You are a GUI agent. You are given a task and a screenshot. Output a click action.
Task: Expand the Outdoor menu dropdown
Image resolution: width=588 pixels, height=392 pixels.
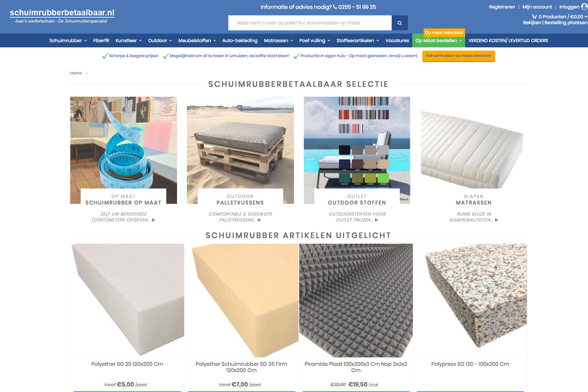(x=171, y=41)
